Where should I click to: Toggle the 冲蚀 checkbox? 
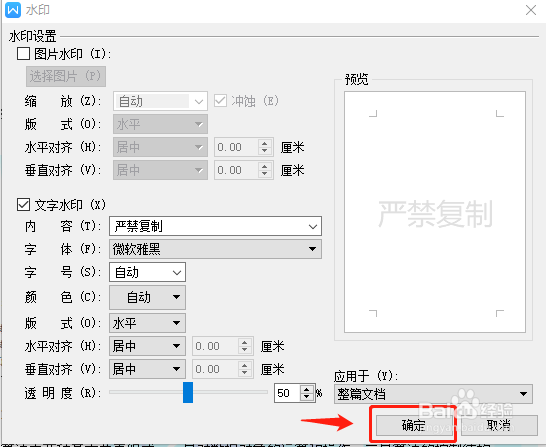[x=220, y=101]
